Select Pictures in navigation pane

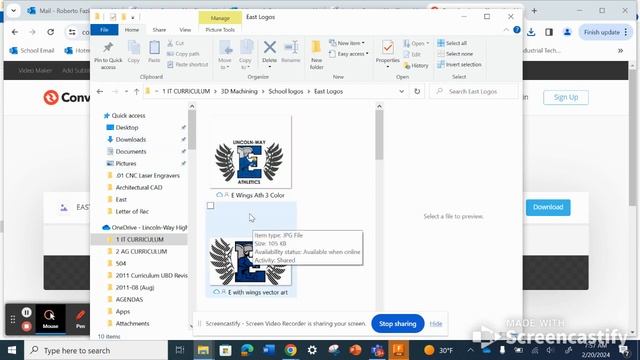[126, 163]
